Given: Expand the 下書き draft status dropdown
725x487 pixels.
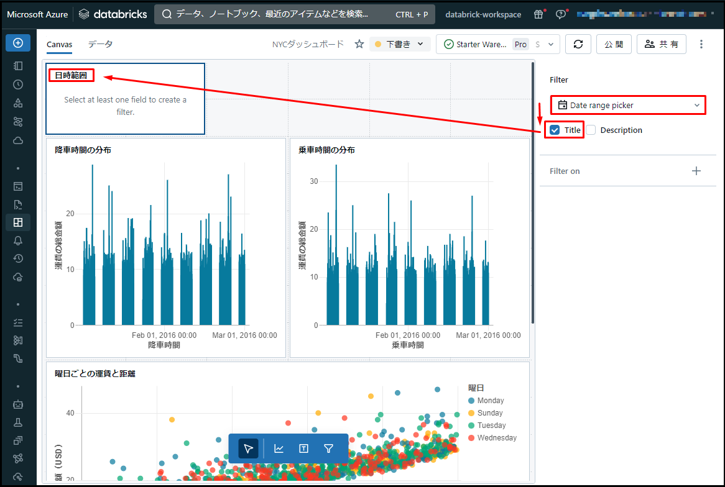Looking at the screenshot, I should tap(400, 44).
